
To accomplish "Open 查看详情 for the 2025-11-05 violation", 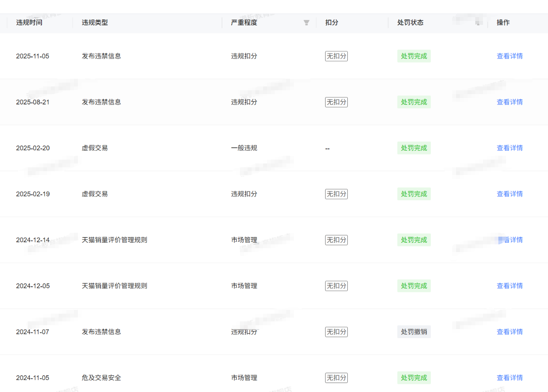I will point(509,56).
